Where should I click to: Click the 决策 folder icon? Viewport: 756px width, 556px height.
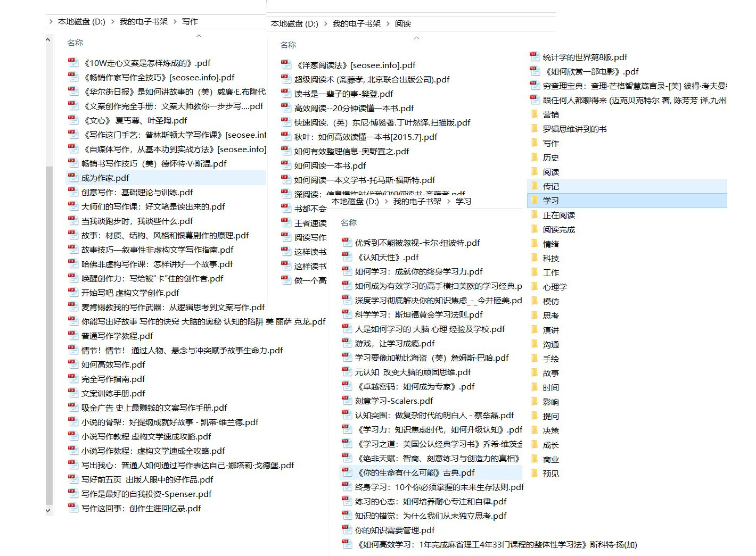pos(535,430)
